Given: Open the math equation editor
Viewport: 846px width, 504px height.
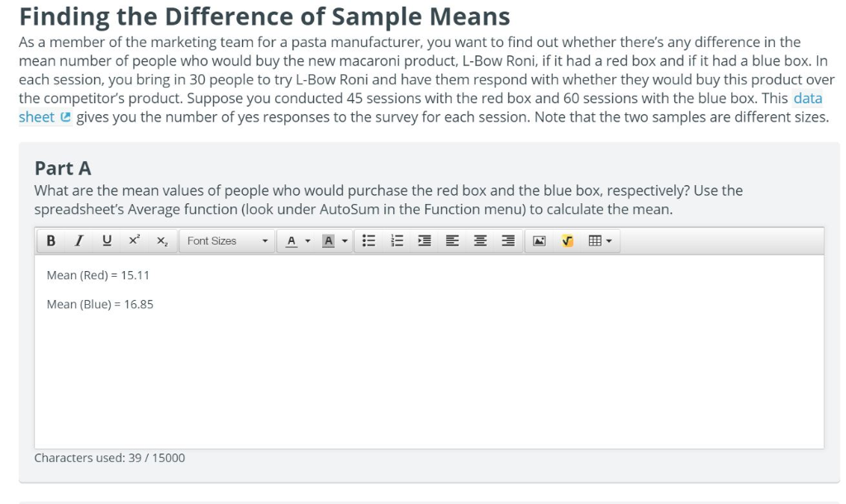Looking at the screenshot, I should point(567,240).
